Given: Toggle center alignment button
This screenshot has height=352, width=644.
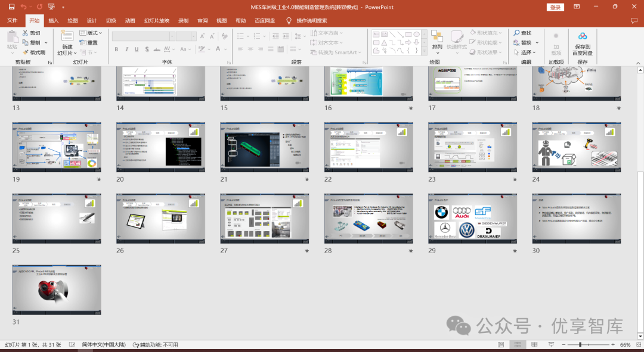Looking at the screenshot, I should (250, 49).
